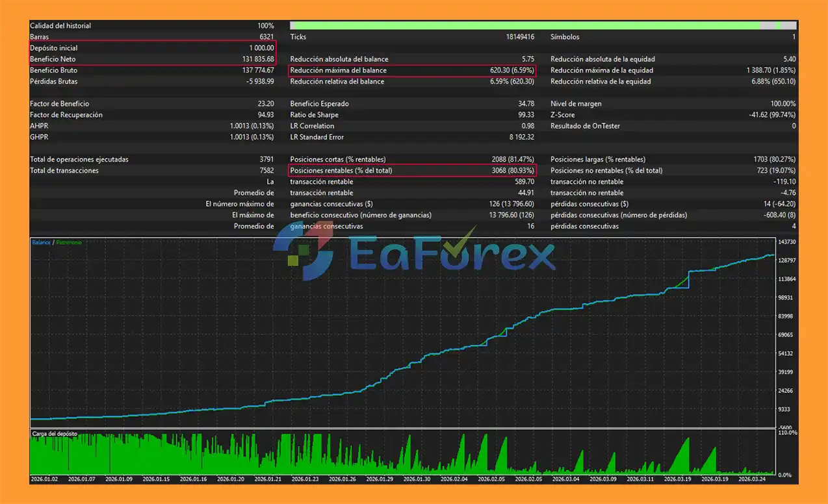
Task: Click the 143730 balance axis label
Action: (x=787, y=242)
